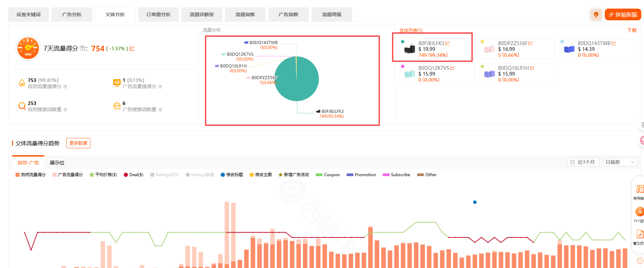This screenshot has width=644, height=268.
Task: Toggle the Ratings评分 legend series
Action: click(164, 175)
